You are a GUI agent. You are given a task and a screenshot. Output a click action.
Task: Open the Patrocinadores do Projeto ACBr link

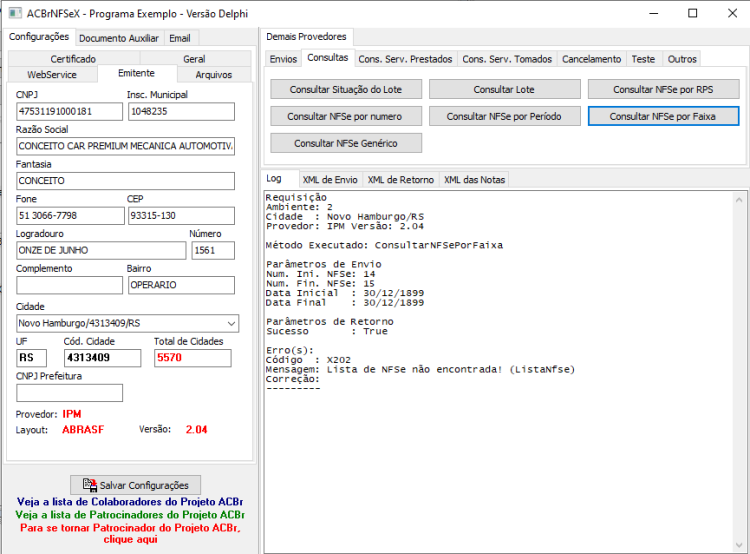click(130, 515)
